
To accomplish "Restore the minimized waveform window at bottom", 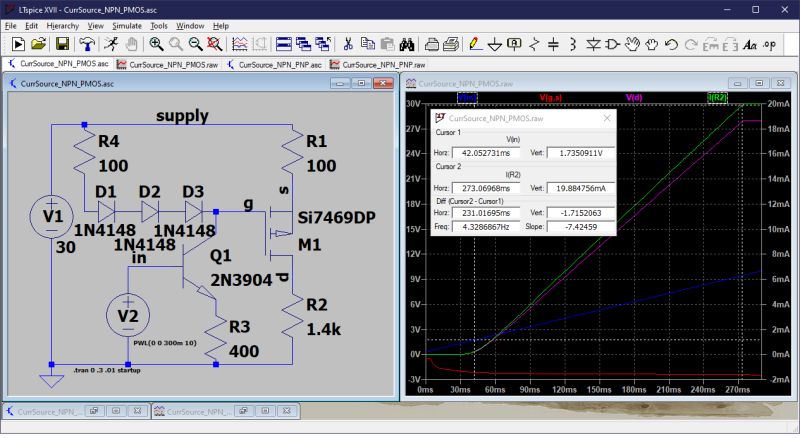I will pos(243,411).
